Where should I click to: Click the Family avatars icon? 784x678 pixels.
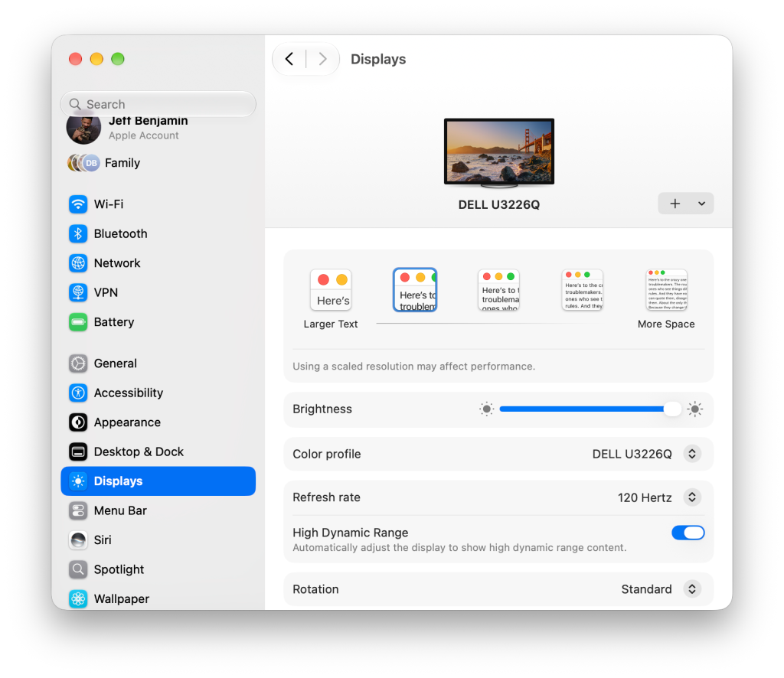point(83,163)
